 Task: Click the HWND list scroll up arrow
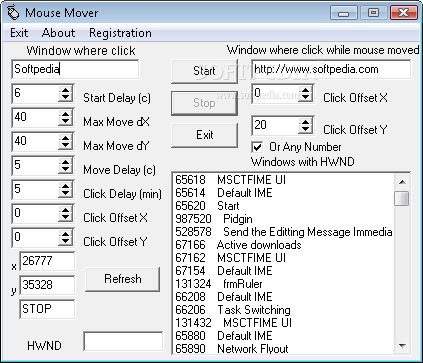(x=402, y=182)
